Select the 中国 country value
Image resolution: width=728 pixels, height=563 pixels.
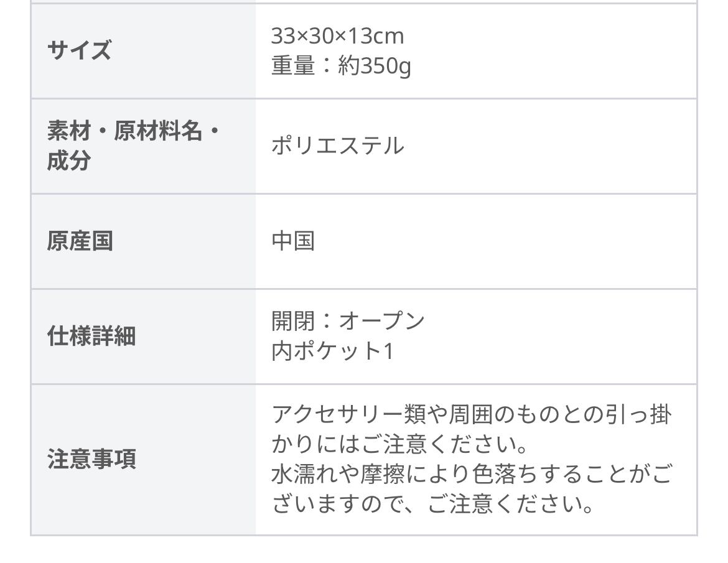293,241
